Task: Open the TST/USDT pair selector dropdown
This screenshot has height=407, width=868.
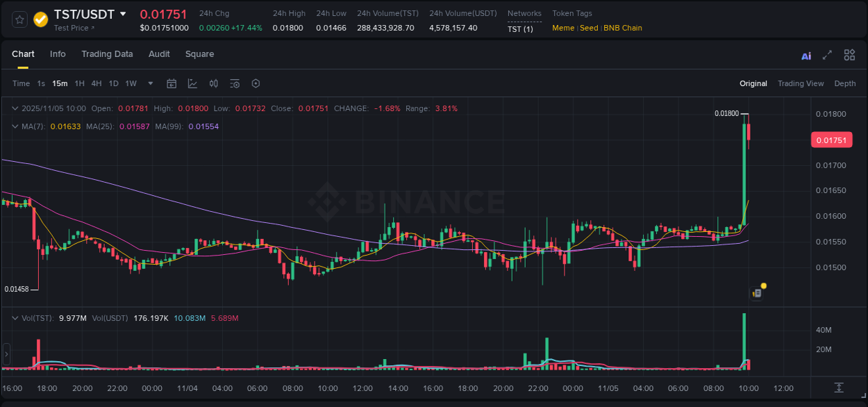Action: pos(124,14)
